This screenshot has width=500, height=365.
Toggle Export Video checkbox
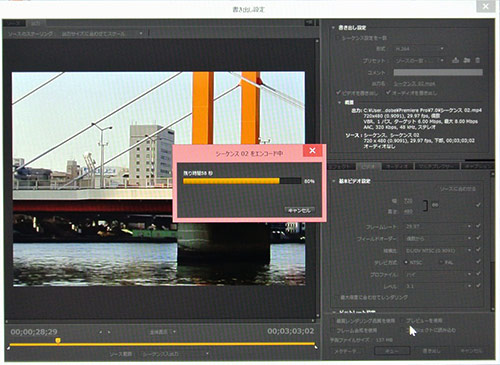point(338,93)
